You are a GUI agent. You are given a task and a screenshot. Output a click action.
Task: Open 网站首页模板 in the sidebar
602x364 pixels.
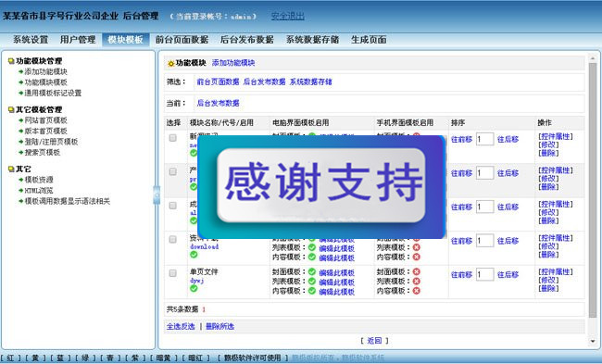45,120
